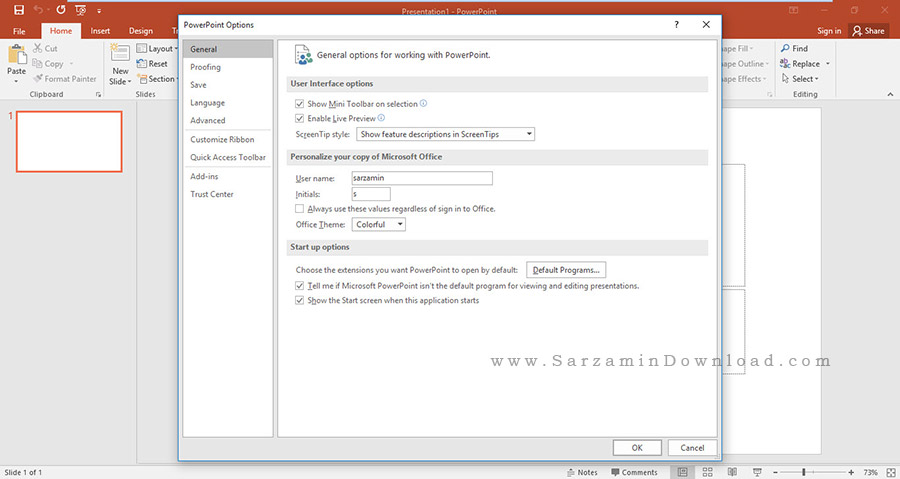
Task: Click the Find magnifier icon
Action: (785, 48)
